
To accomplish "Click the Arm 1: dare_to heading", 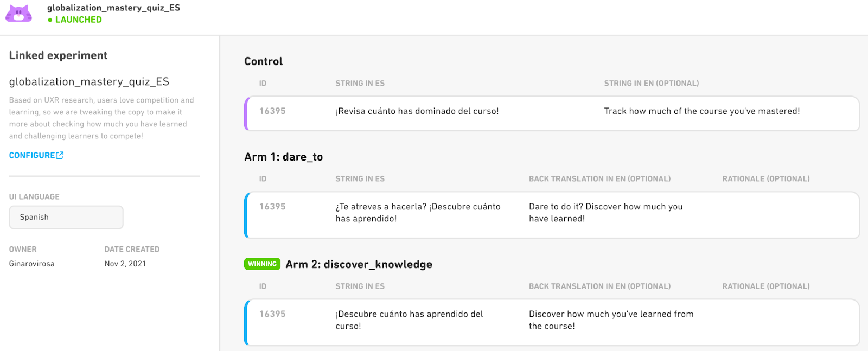I will point(284,157).
